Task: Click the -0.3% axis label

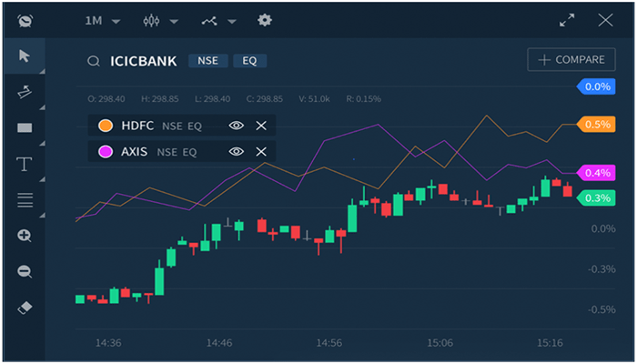Action: pos(602,269)
